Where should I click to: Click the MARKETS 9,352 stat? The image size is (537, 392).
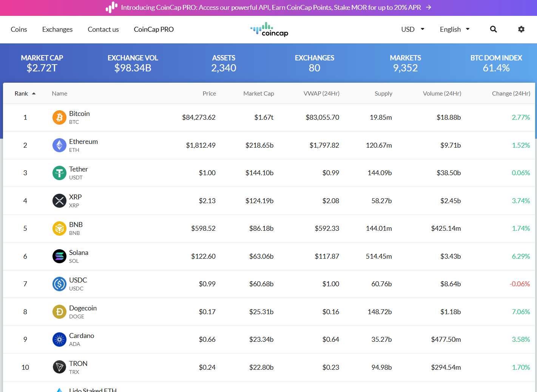click(x=406, y=63)
